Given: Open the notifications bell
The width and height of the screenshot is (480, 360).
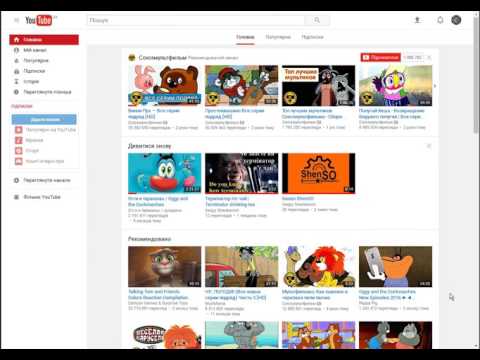Looking at the screenshot, I should click(x=440, y=20).
